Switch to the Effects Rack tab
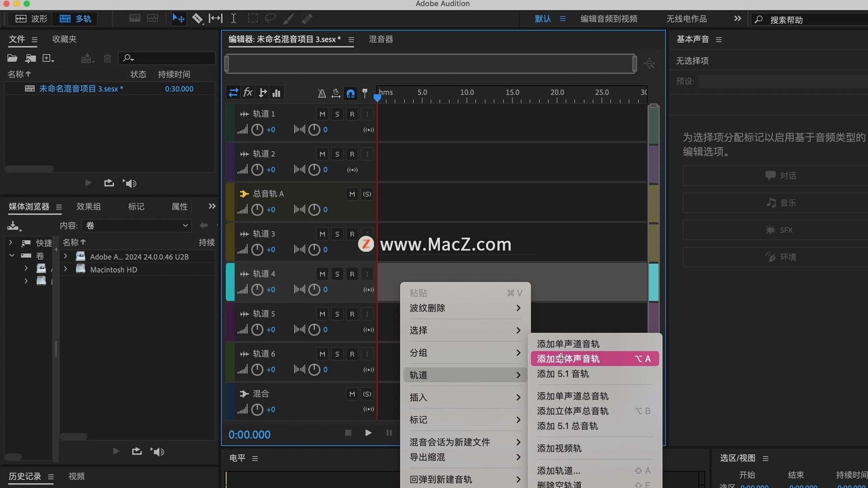 (89, 206)
